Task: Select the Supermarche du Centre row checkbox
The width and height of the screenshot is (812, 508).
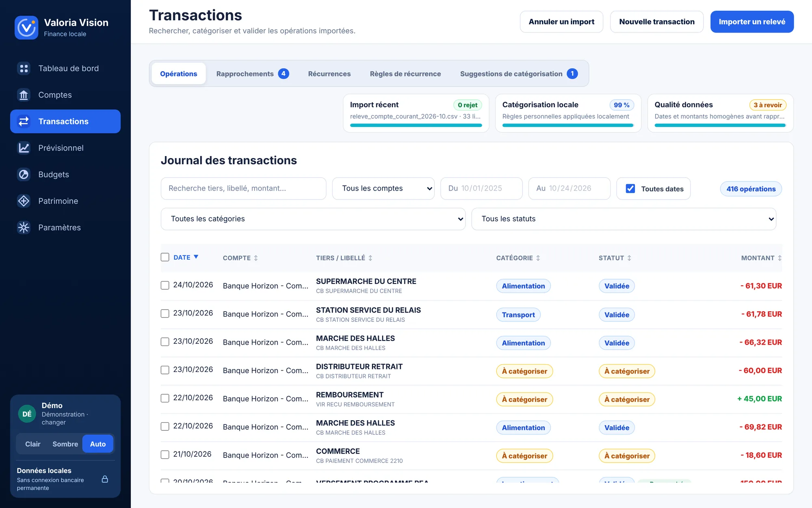Action: tap(165, 285)
